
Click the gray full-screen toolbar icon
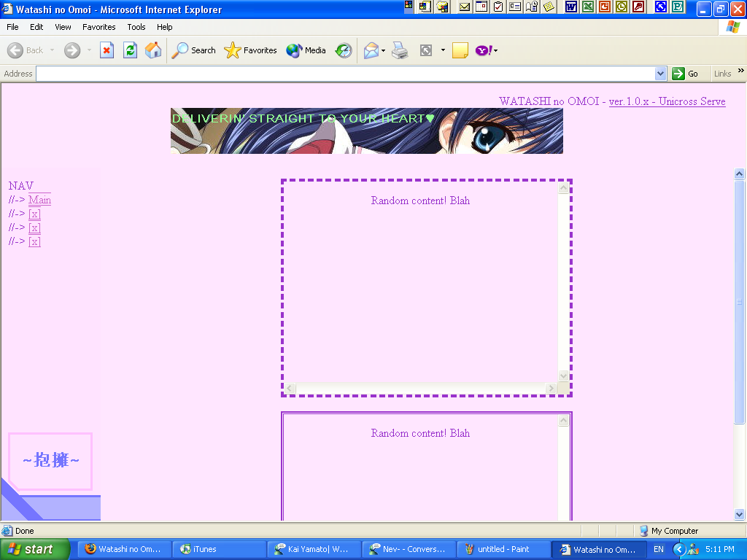pos(426,50)
